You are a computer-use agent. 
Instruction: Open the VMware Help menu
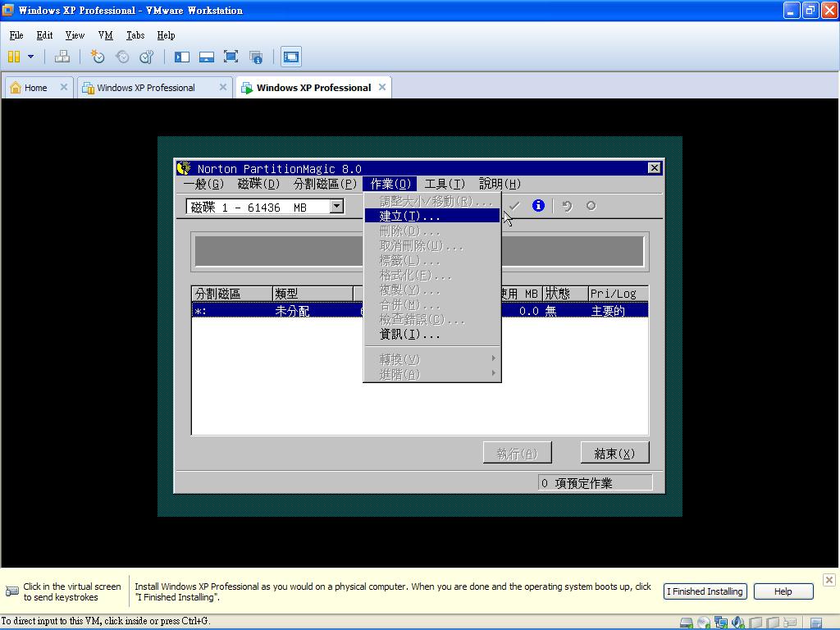click(166, 35)
